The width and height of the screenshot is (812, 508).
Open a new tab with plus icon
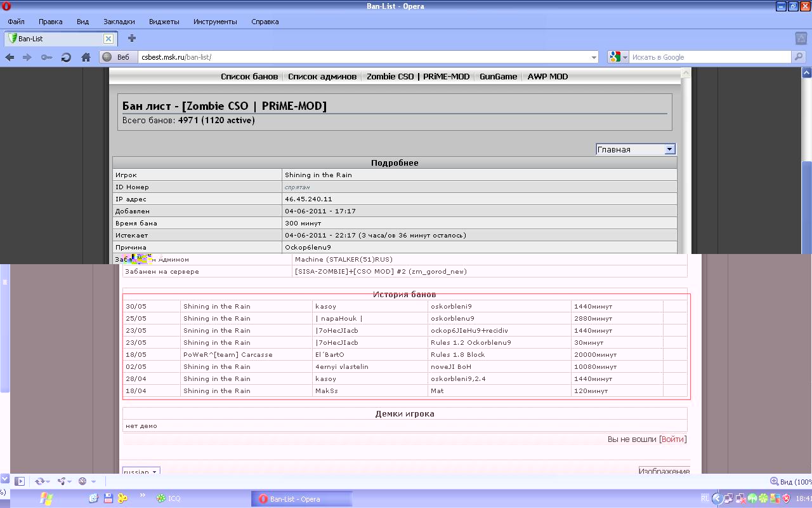pyautogui.click(x=132, y=38)
